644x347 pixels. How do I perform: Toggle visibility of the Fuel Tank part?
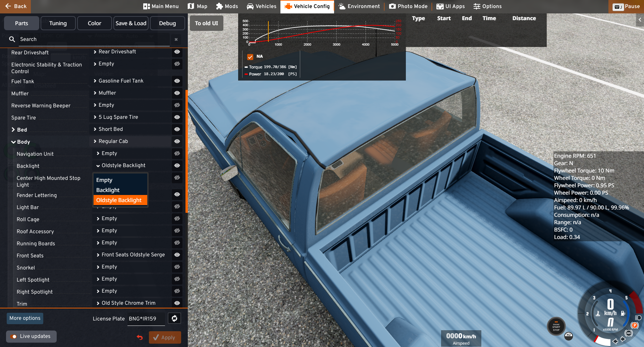[177, 81]
